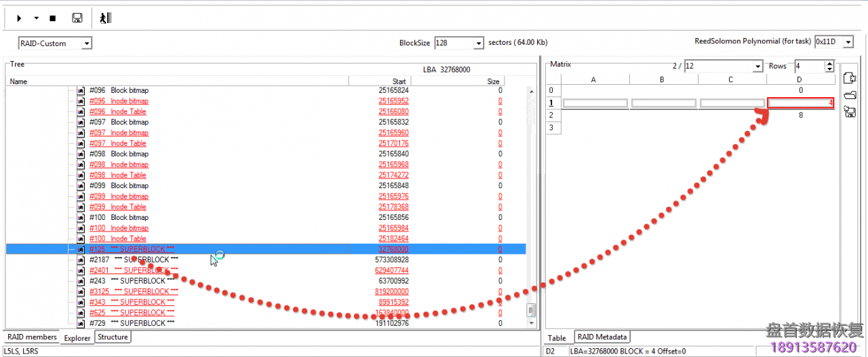Screen dimensions: 868x357
Task: Click the red-outlined cell D1 with value 4
Action: [x=801, y=103]
